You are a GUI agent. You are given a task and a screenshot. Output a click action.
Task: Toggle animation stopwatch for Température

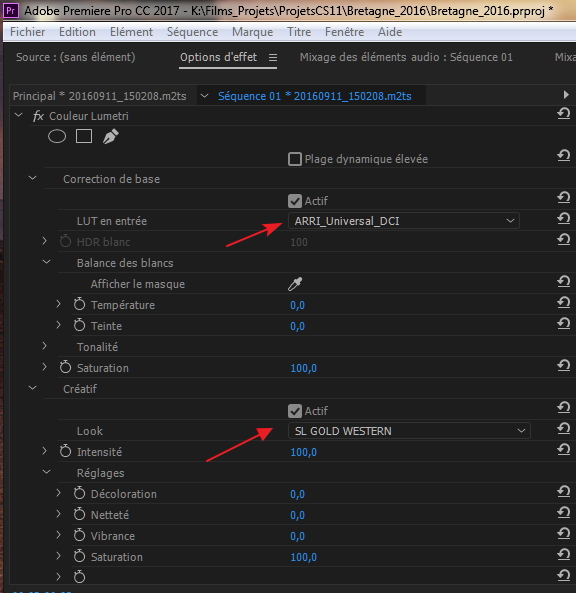(x=79, y=304)
